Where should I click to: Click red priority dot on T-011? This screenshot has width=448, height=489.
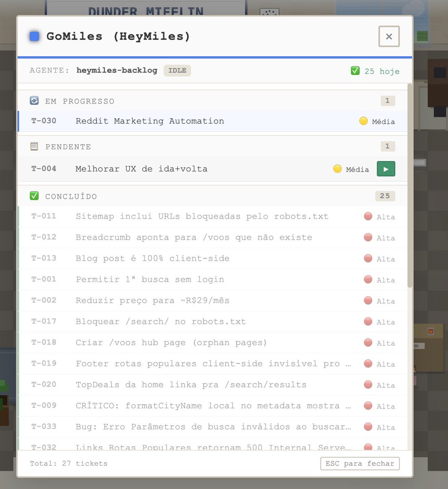coord(368,216)
